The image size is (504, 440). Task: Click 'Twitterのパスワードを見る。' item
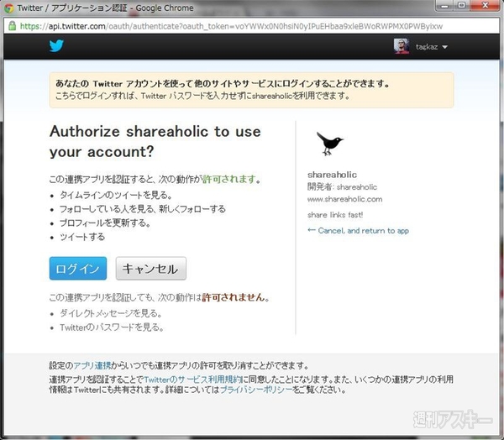112,327
